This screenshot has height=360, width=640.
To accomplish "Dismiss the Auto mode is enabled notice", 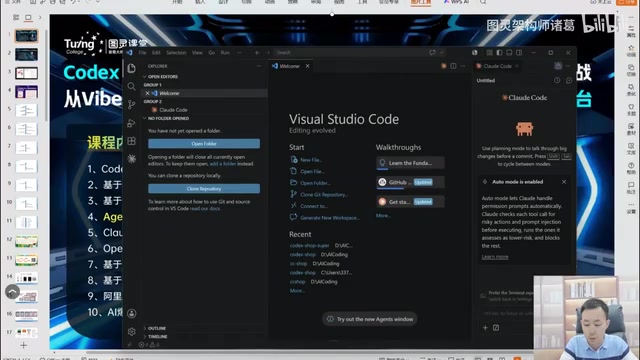I will pyautogui.click(x=564, y=182).
